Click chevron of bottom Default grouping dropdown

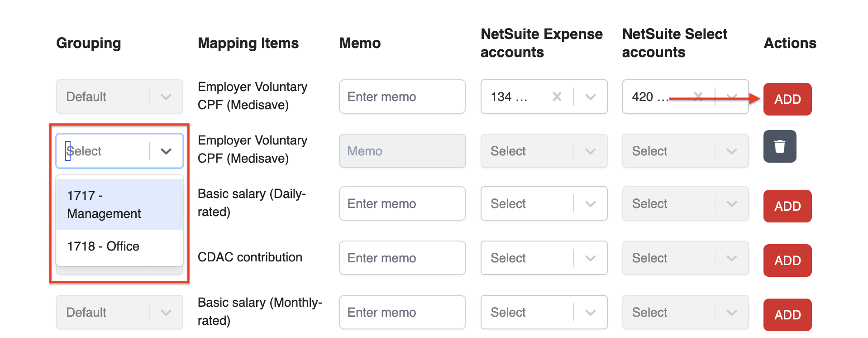point(166,313)
